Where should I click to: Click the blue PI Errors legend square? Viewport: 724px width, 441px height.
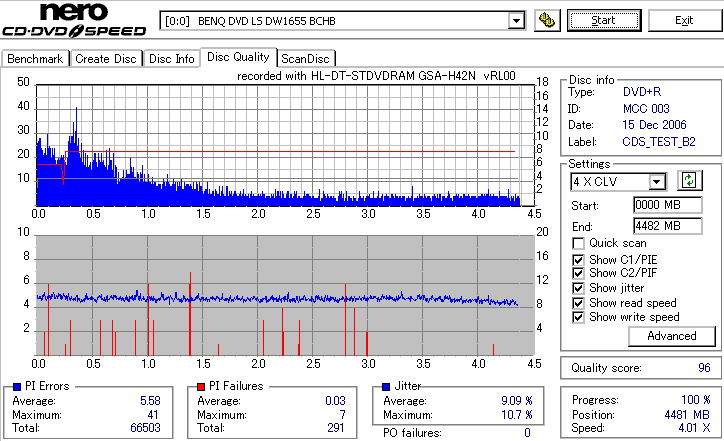point(17,387)
